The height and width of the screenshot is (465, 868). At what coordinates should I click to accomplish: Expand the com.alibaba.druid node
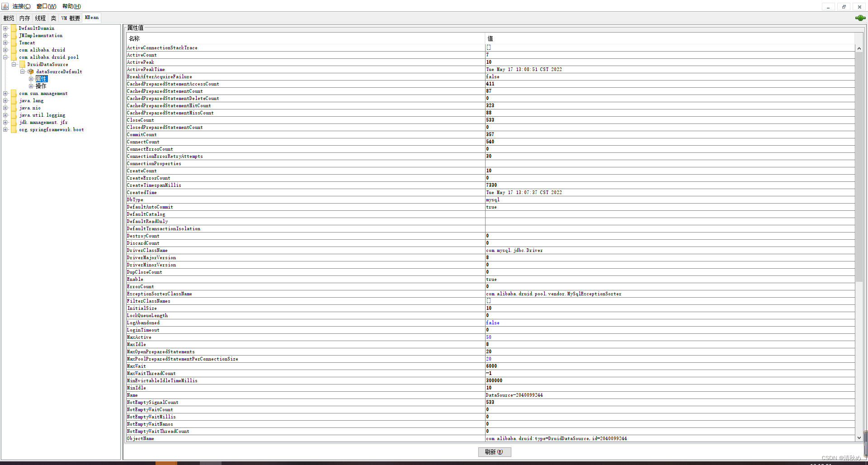[x=5, y=50]
